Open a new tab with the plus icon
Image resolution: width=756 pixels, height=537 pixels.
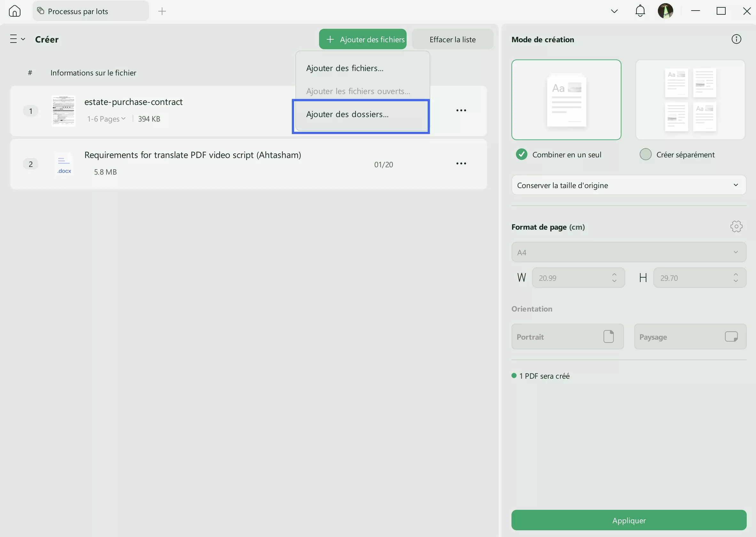(162, 11)
